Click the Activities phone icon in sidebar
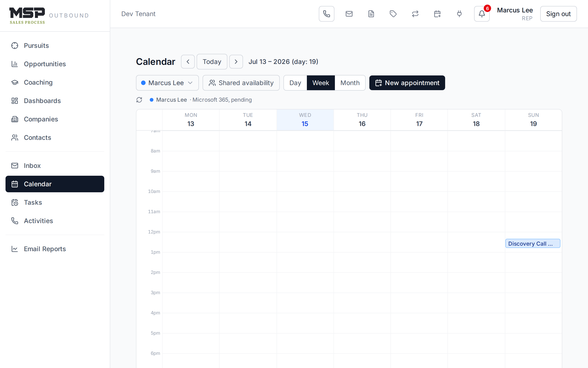This screenshot has height=368, width=588. 14,221
